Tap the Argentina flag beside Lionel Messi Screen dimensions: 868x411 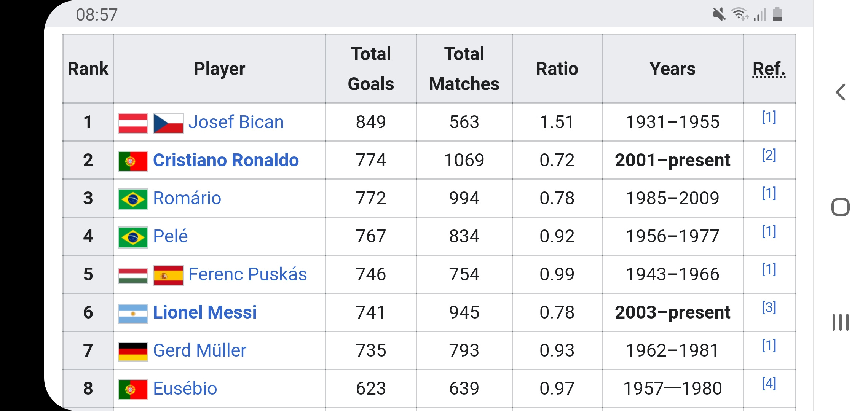[133, 313]
